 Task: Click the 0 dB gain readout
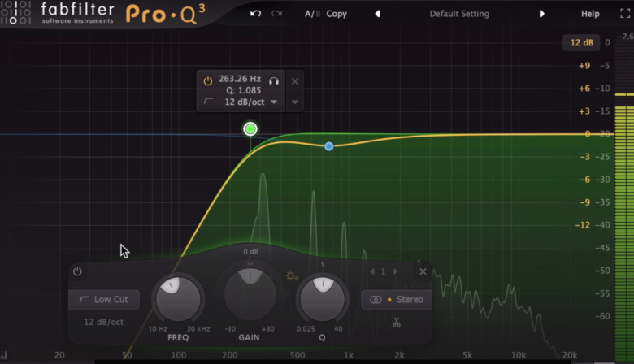tap(250, 252)
